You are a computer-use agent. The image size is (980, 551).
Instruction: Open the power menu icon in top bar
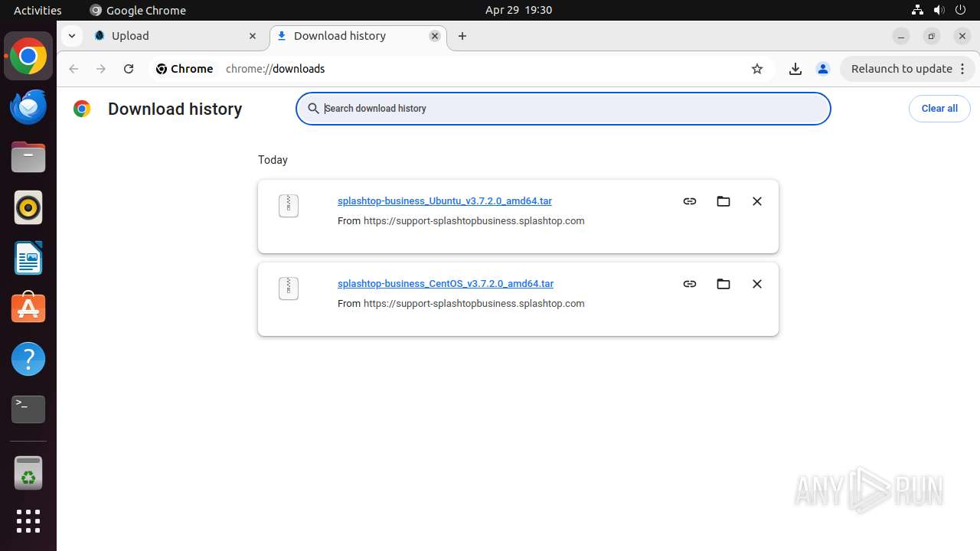pyautogui.click(x=961, y=10)
